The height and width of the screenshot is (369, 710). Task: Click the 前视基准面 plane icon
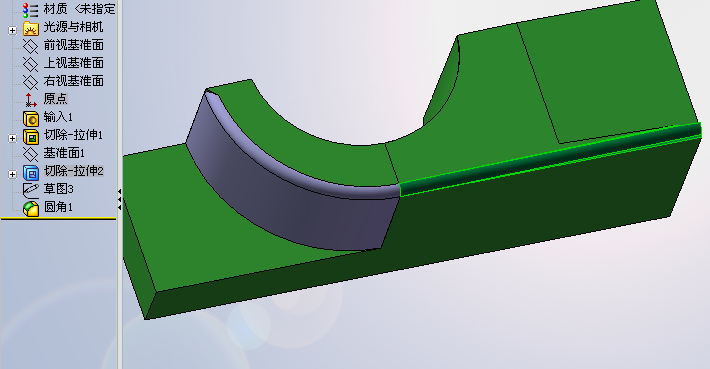point(30,46)
